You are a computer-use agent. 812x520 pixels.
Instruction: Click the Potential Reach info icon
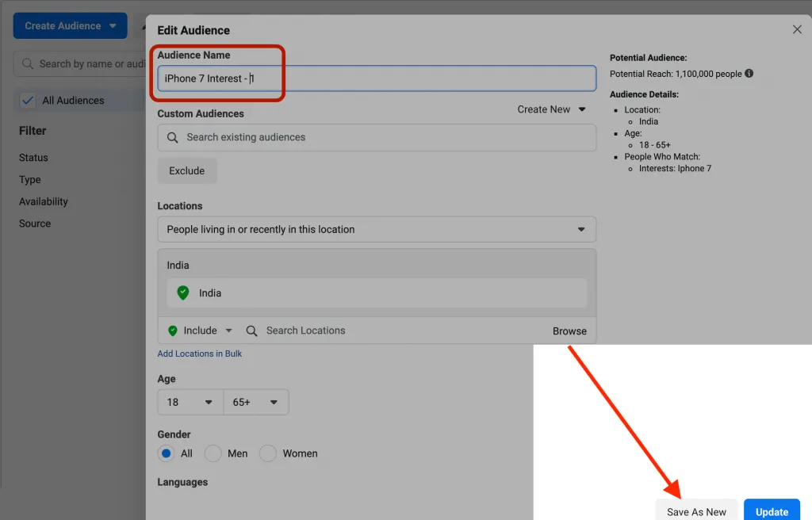coord(749,74)
